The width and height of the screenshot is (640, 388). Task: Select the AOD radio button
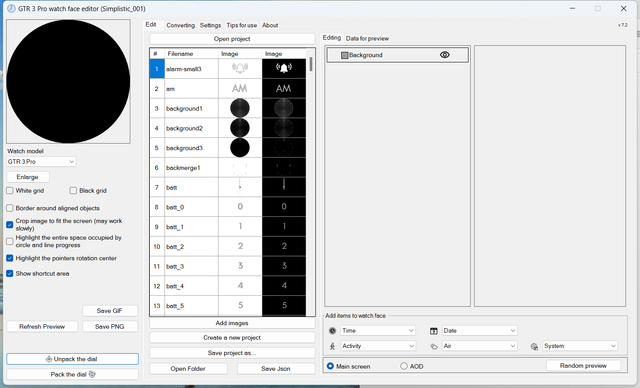404,366
